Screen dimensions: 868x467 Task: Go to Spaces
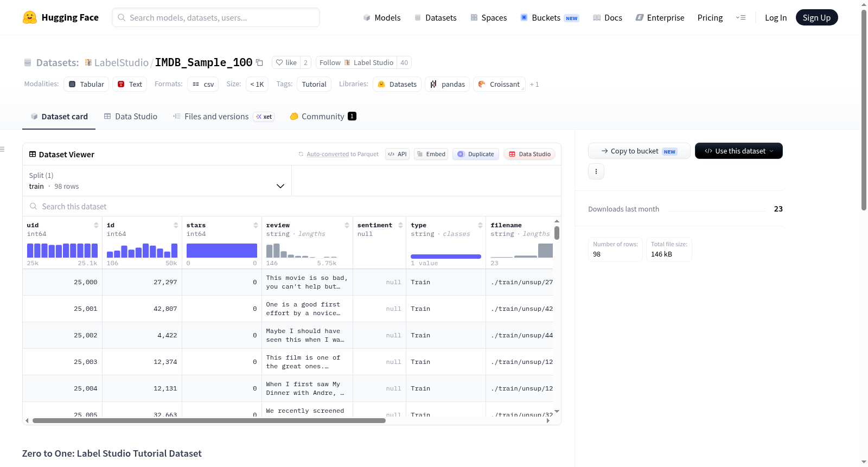pyautogui.click(x=489, y=17)
